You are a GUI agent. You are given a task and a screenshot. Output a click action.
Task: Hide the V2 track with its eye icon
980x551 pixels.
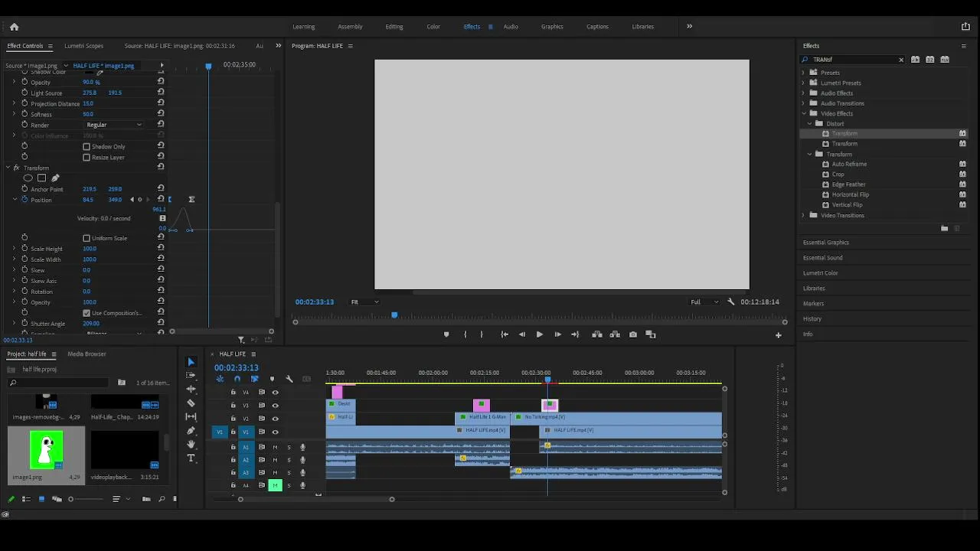point(276,419)
